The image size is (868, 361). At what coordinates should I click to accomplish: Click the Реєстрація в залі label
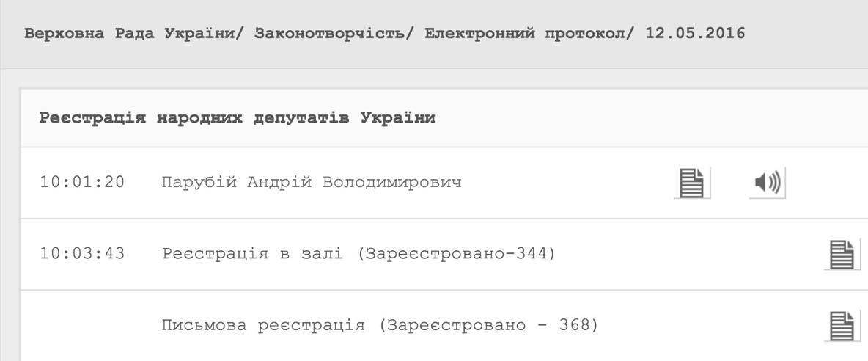[251, 254]
